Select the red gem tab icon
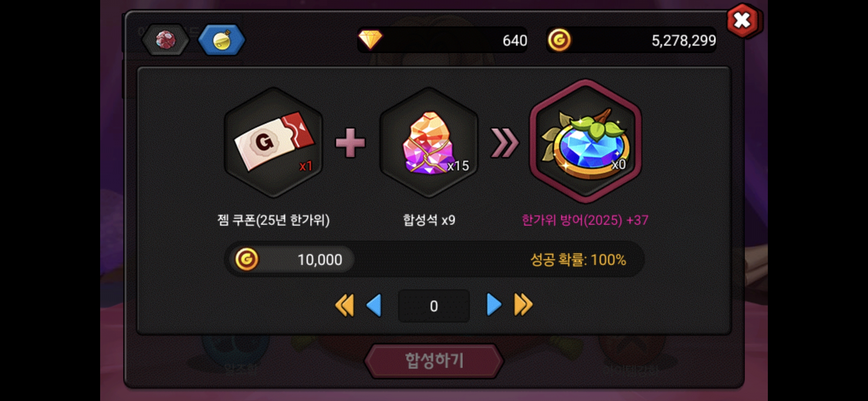Viewport: 868px width, 401px height. 165,40
